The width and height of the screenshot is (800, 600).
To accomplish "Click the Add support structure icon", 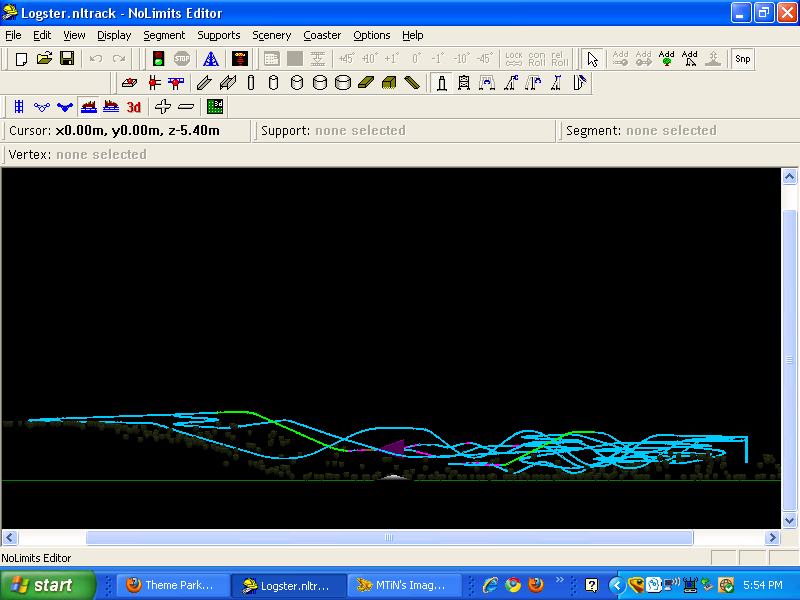I will (690, 59).
